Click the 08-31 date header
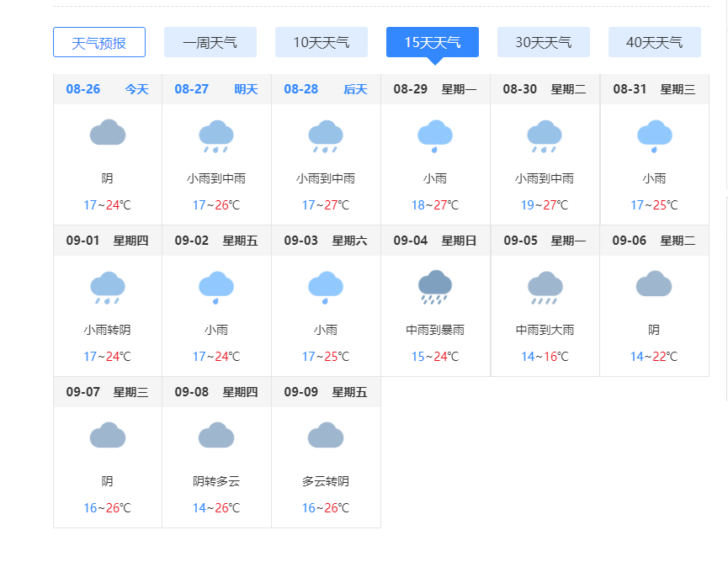This screenshot has height=562, width=728. 630,89
